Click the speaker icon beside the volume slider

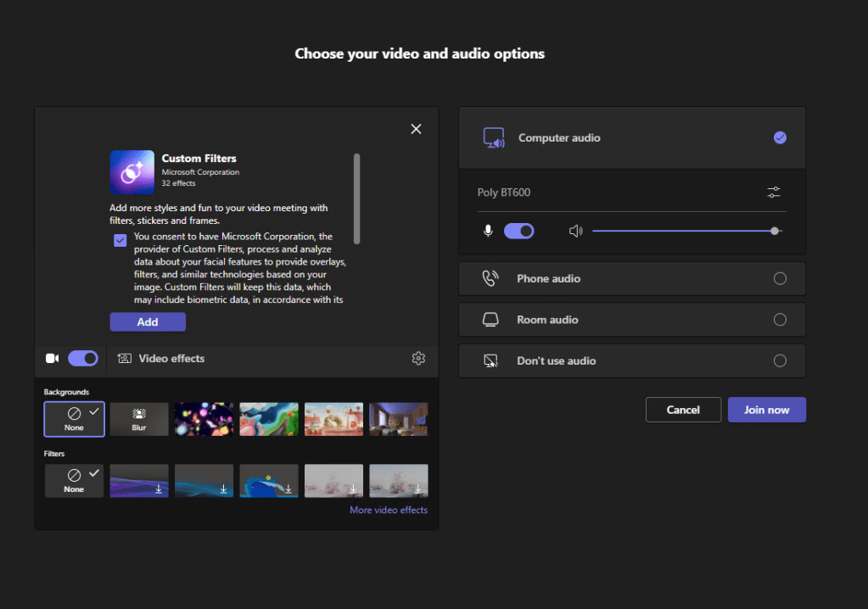pos(576,230)
